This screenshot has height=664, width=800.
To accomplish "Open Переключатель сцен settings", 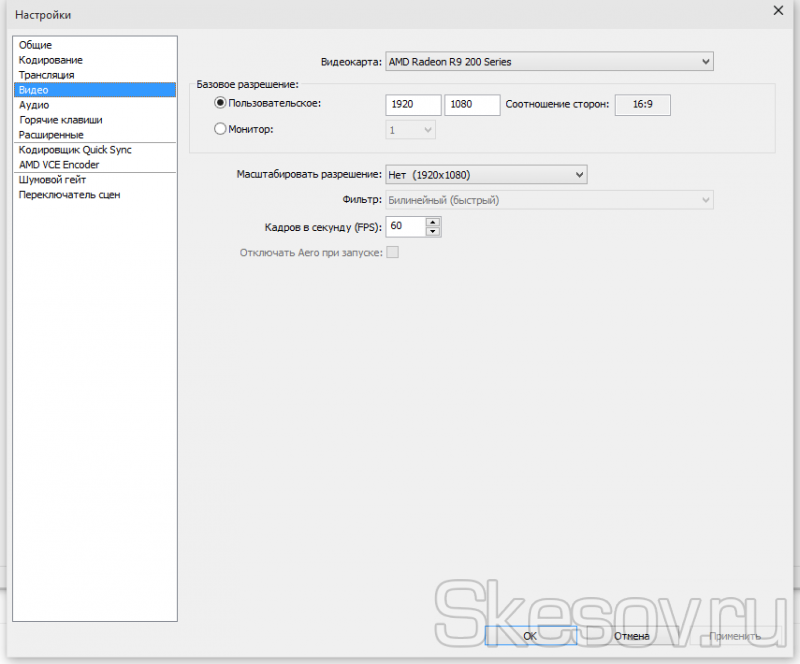I will coord(69,195).
